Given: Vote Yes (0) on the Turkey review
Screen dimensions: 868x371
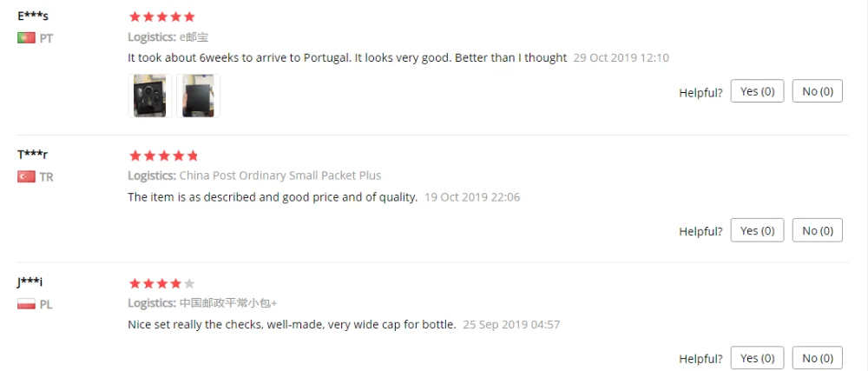Looking at the screenshot, I should tap(757, 230).
